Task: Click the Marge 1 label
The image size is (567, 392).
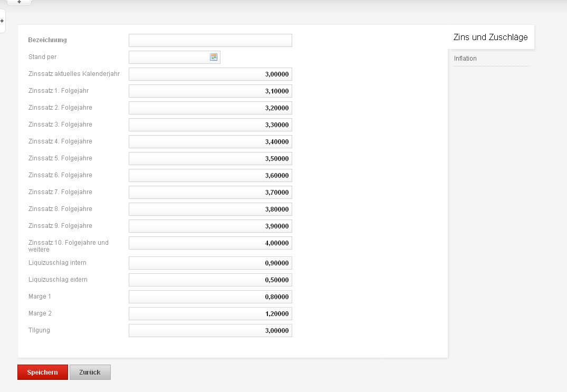Action: click(40, 297)
